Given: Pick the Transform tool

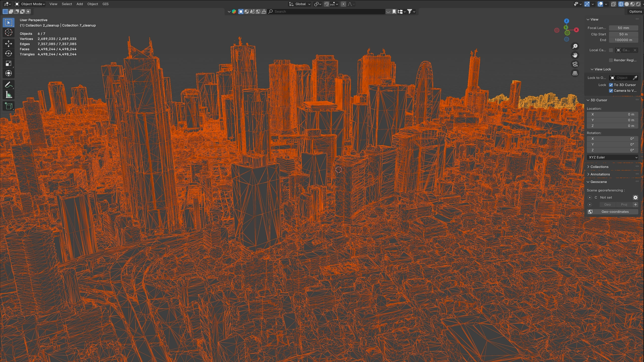Looking at the screenshot, I should point(9,73).
